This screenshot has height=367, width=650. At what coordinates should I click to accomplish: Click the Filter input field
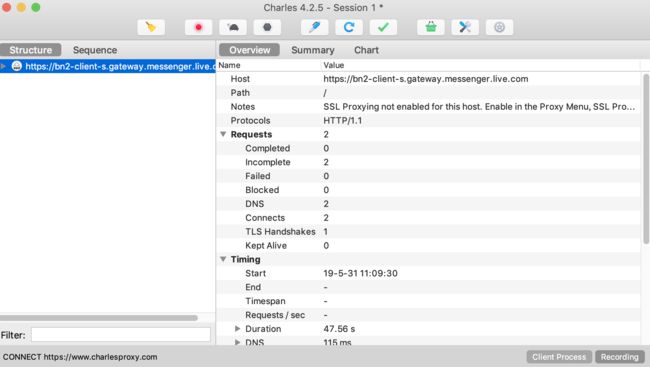click(x=121, y=335)
